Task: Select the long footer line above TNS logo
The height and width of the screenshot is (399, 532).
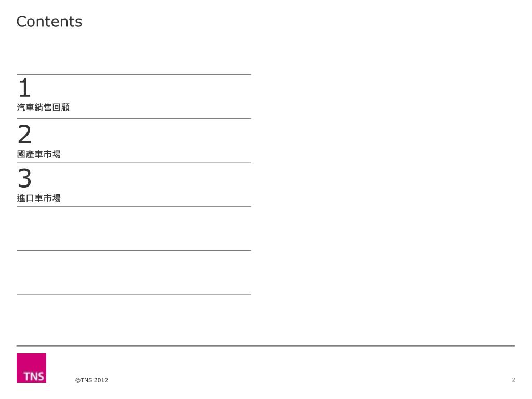Action: tap(265, 346)
